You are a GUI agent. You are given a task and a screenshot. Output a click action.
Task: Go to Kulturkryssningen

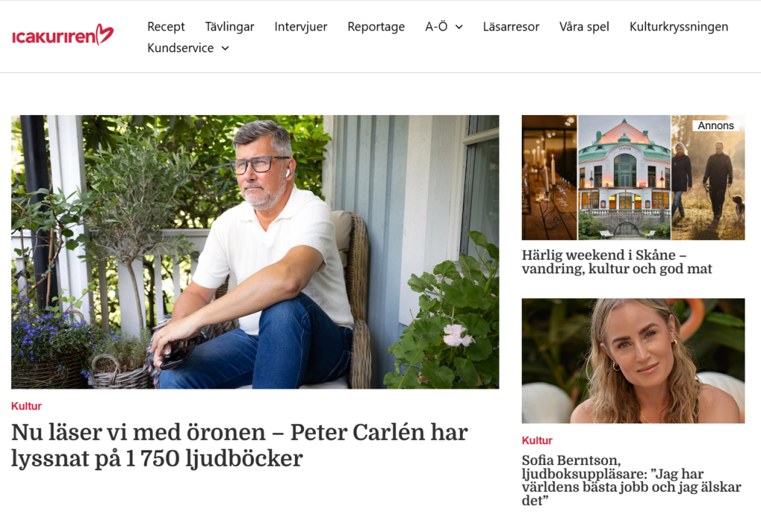tap(679, 27)
